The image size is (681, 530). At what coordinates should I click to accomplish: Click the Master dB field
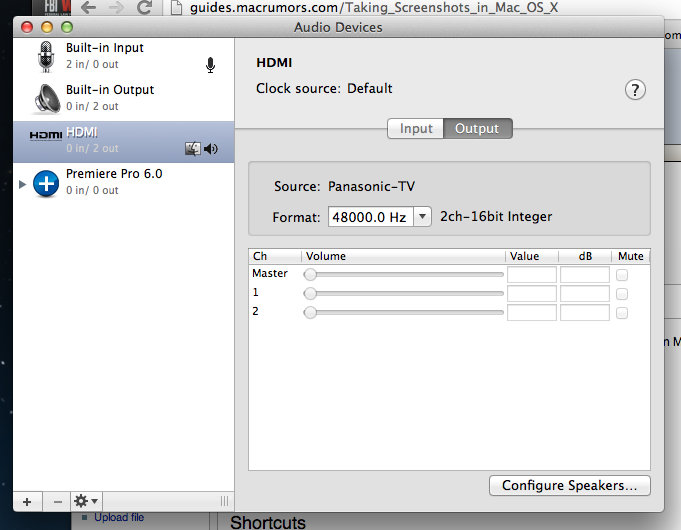coord(585,275)
